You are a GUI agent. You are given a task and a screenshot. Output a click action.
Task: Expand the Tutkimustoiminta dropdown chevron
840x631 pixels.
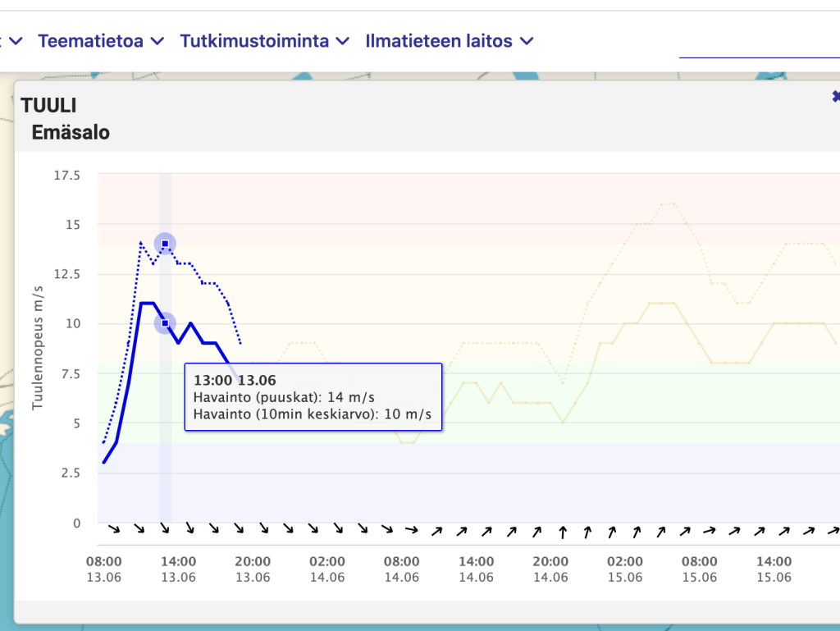click(344, 41)
